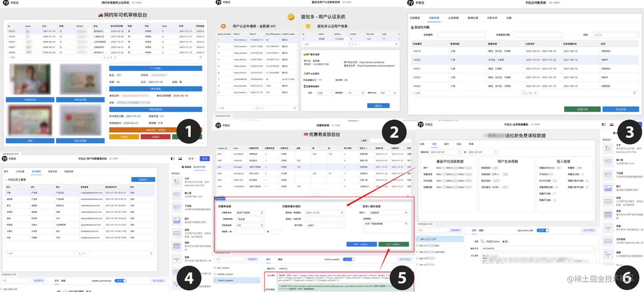The width and height of the screenshot is (644, 292).
Task: Select the 图片 component icon in the permission window
Action: [x=176, y=221]
